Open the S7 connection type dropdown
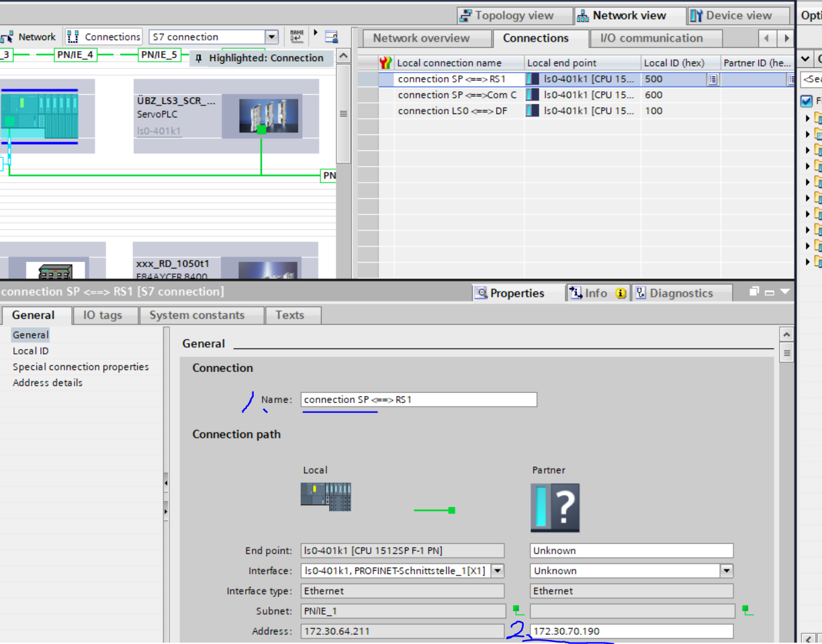 pos(271,37)
